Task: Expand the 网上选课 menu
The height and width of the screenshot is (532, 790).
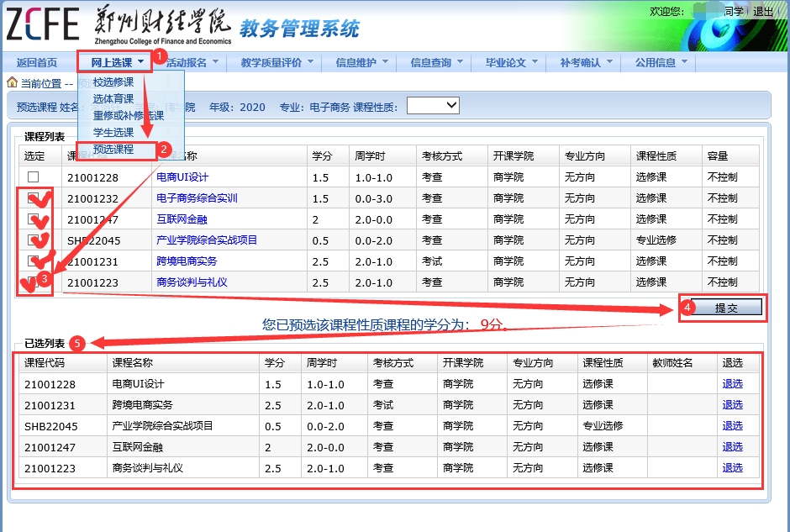Action: pyautogui.click(x=115, y=62)
